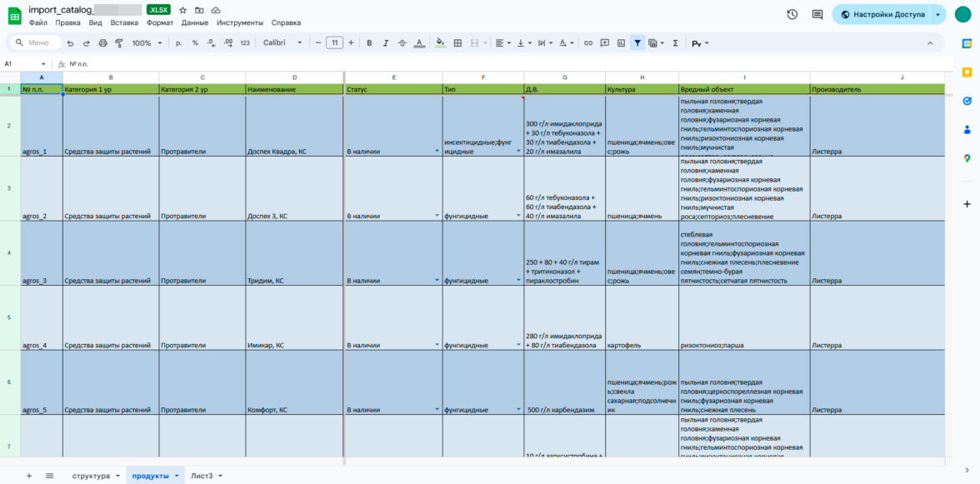Star the import_catalog document
Viewport: 980px width, 484px height.
(182, 10)
